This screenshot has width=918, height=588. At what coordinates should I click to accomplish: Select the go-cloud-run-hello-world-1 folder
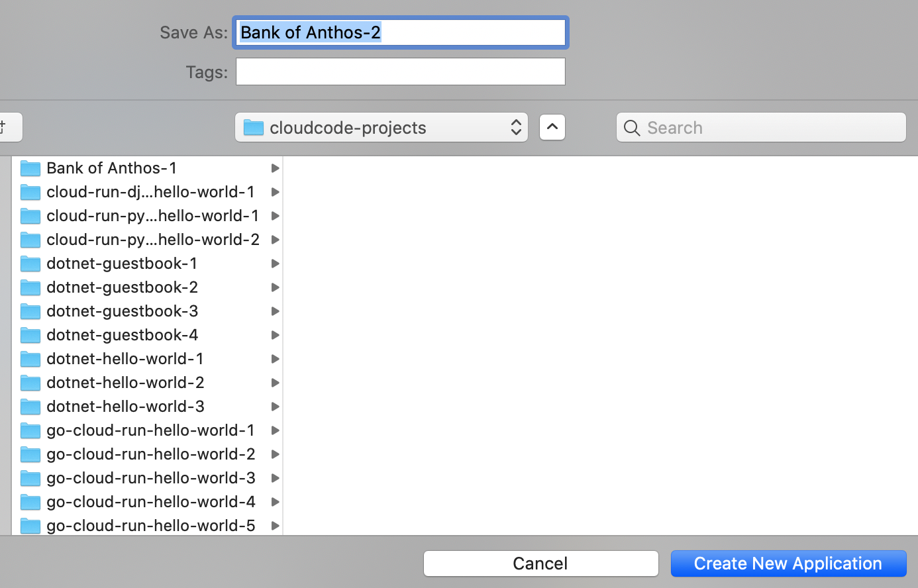(150, 430)
